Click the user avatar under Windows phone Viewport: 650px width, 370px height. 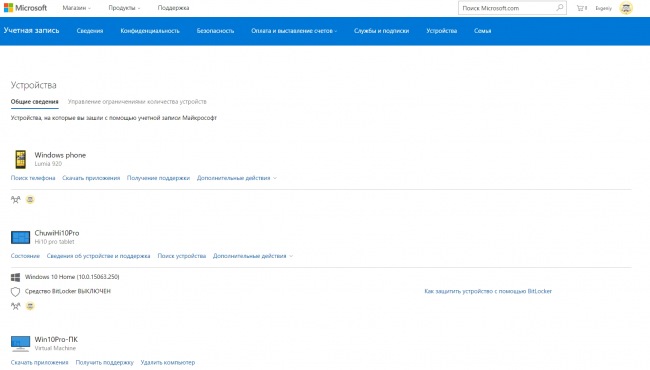30,200
